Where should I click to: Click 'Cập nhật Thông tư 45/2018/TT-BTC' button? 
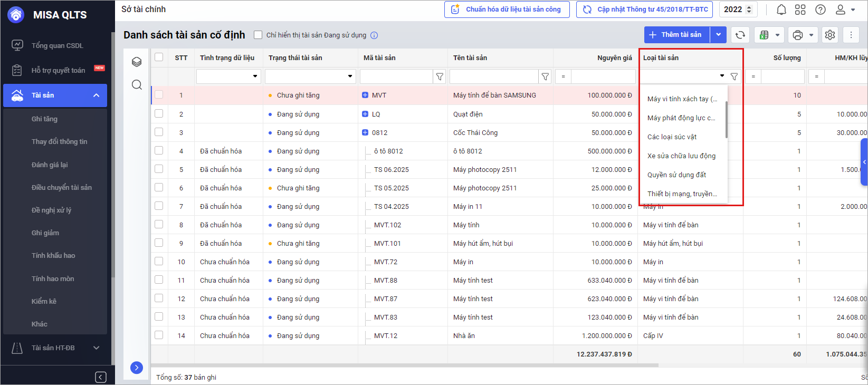pyautogui.click(x=644, y=9)
